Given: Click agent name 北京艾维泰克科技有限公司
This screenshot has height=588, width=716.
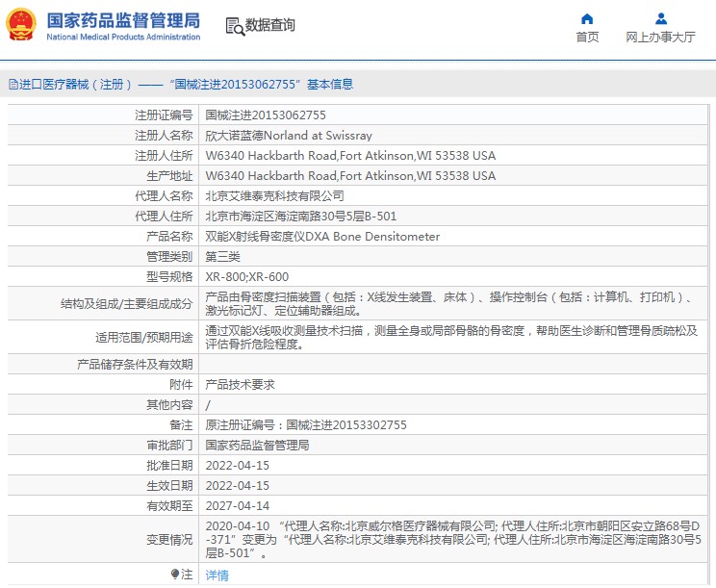Looking at the screenshot, I should [274, 196].
